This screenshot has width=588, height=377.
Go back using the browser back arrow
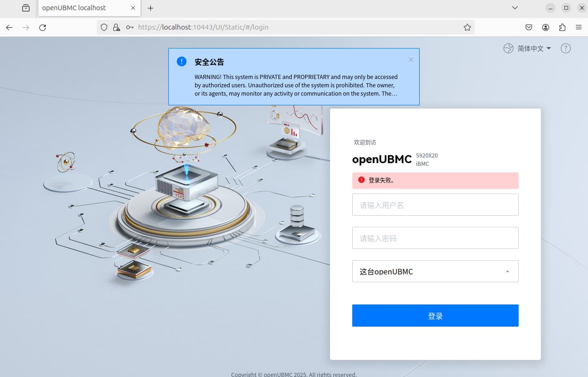(x=9, y=28)
